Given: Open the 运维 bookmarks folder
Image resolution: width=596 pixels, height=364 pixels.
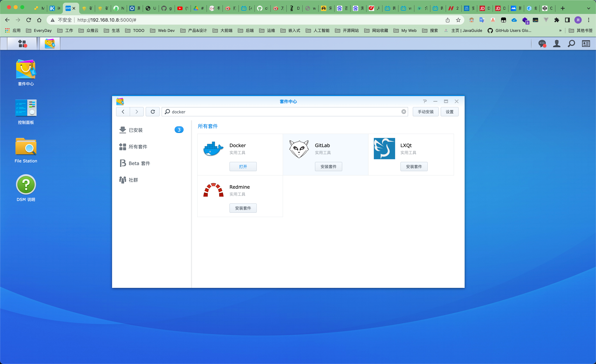Looking at the screenshot, I should coord(267,30).
